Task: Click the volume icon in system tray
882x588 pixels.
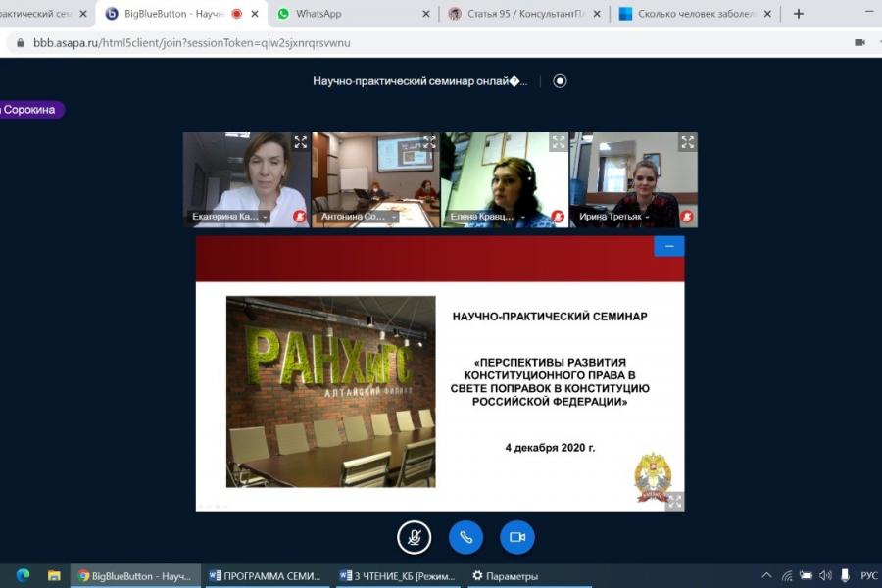Action: click(825, 575)
